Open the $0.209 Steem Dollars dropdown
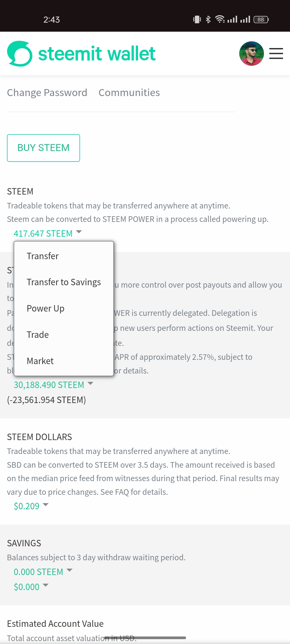 tap(31, 506)
